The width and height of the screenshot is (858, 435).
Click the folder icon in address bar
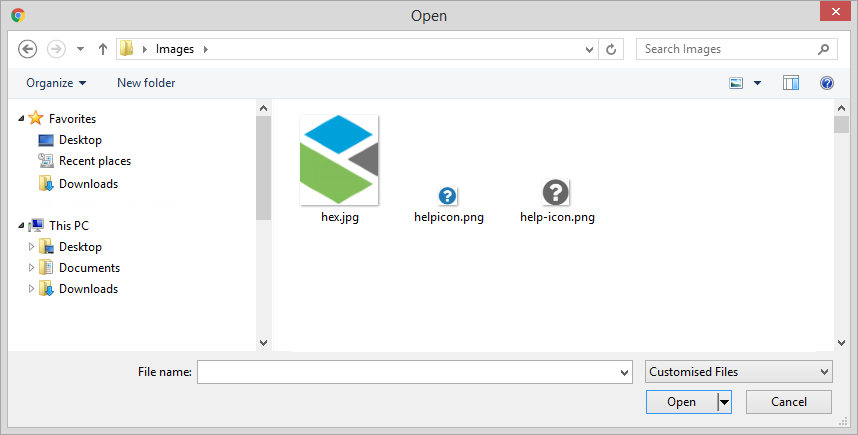[126, 49]
